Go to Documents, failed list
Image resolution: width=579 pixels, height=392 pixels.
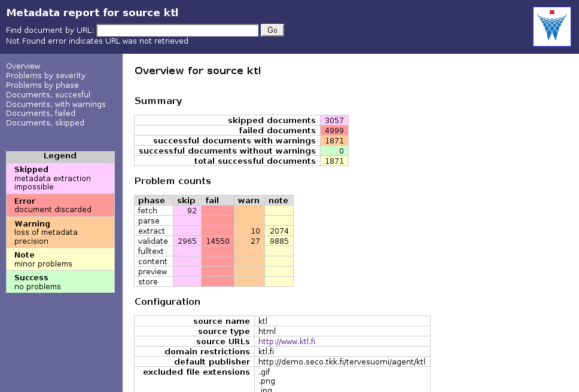click(x=41, y=113)
